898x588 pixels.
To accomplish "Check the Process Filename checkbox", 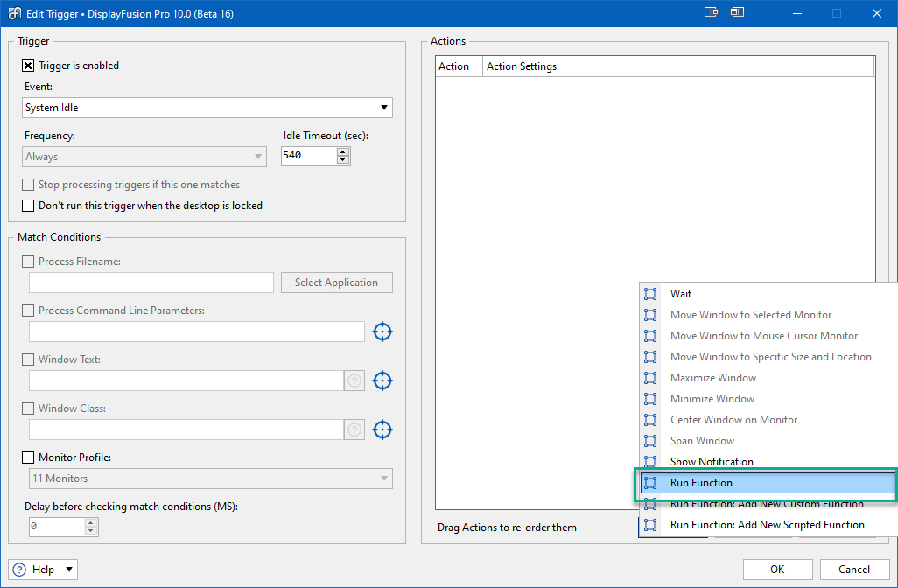I will 27,262.
